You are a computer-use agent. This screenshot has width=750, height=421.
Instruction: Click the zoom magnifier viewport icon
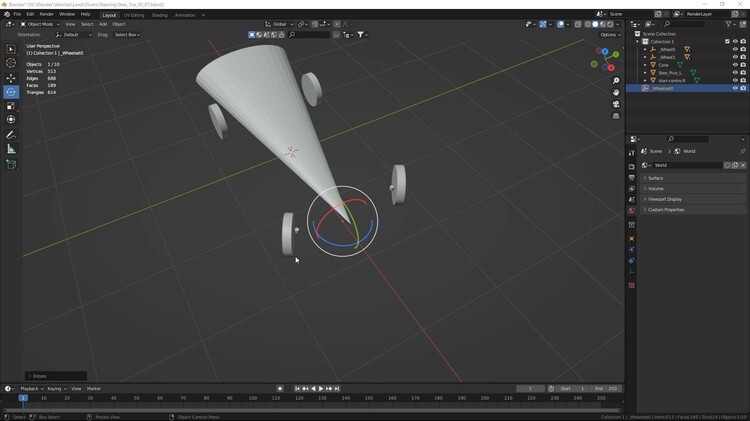pos(617,80)
